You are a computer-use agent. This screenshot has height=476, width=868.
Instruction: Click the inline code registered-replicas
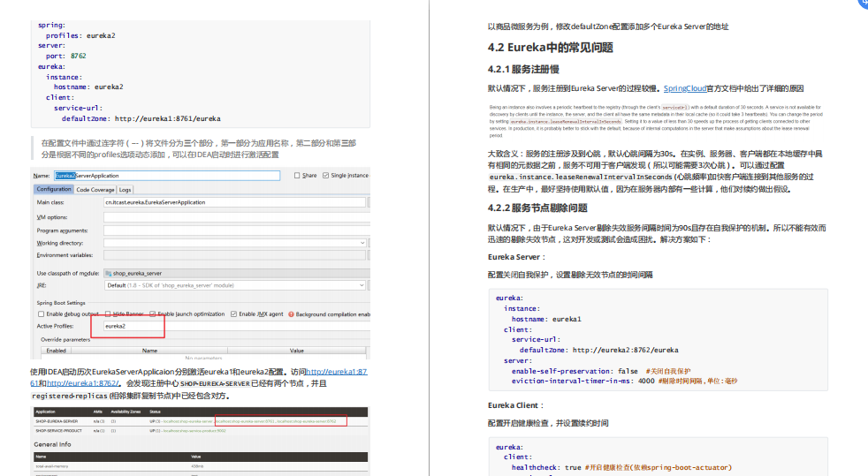(x=69, y=396)
